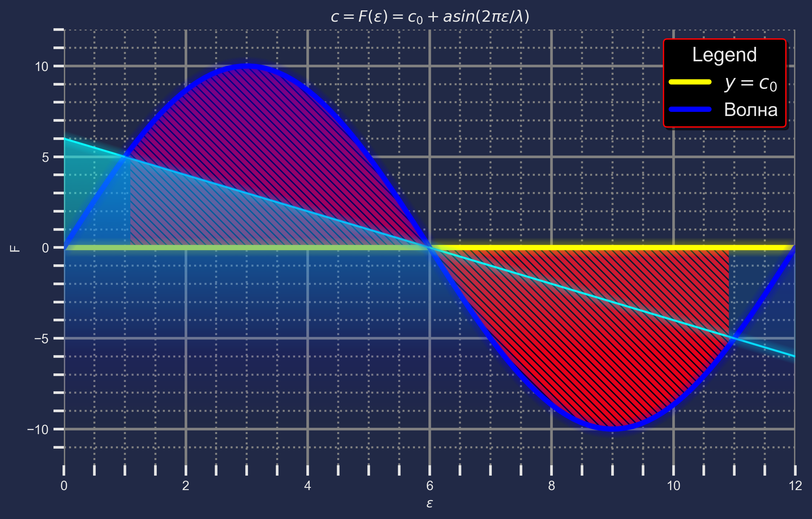812x519 pixels.
Task: Click the sine wave's trough at ε = 9
Action: click(x=612, y=429)
